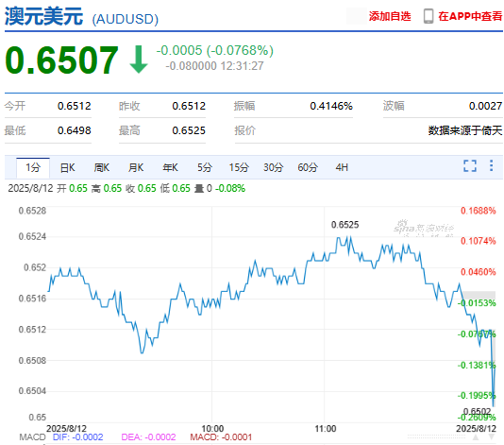Viewport: 504px width, 445px height.
Task: Click the DEA: -0.0002 indicator value
Action: coord(148,436)
